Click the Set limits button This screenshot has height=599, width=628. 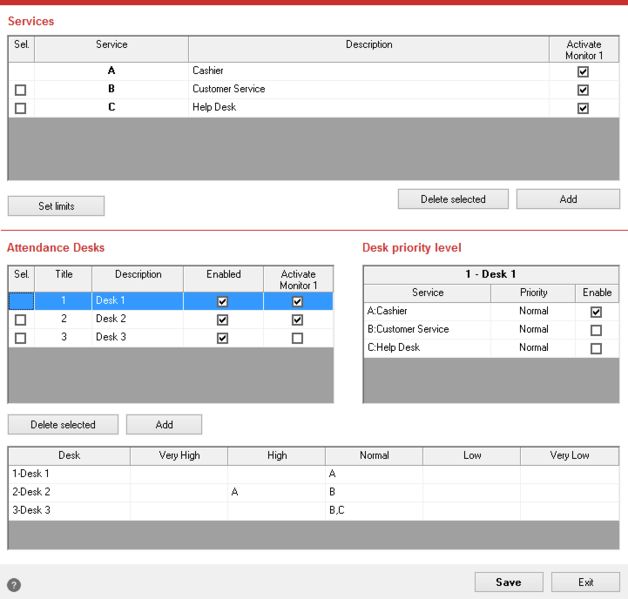pyautogui.click(x=56, y=206)
